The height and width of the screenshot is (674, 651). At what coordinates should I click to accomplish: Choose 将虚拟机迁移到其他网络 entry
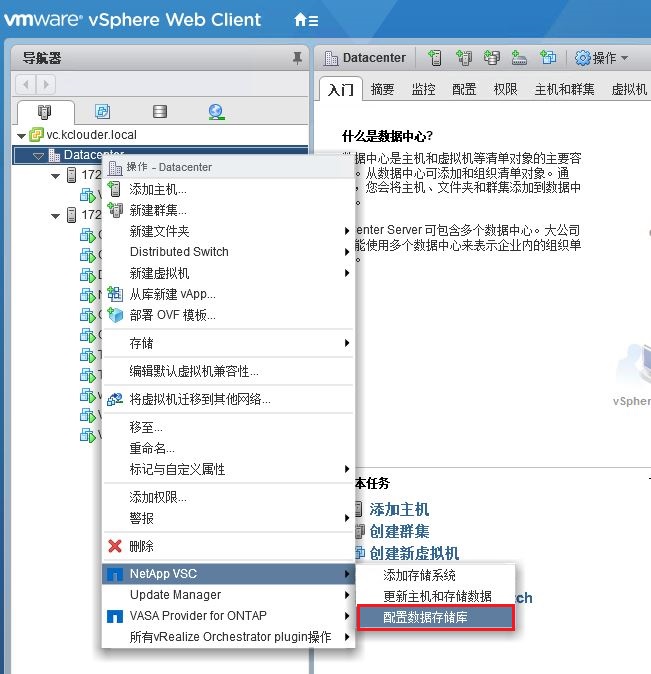[x=229, y=399]
